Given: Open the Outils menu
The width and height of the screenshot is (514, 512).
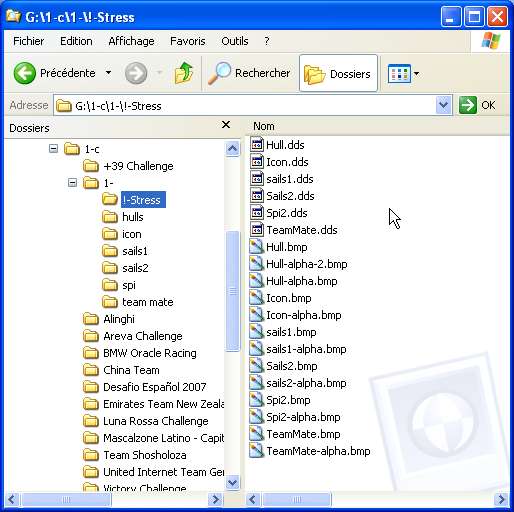Looking at the screenshot, I should (x=235, y=41).
